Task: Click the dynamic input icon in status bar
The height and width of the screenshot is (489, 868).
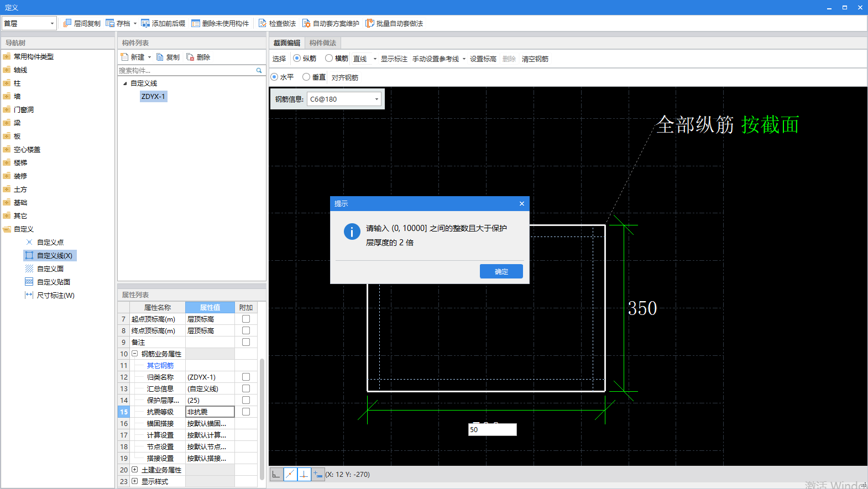Action: point(318,474)
